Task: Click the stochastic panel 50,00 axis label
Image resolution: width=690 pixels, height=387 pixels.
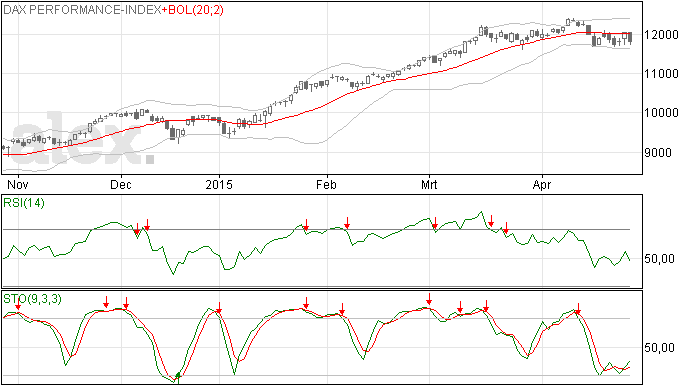Action: pos(659,348)
